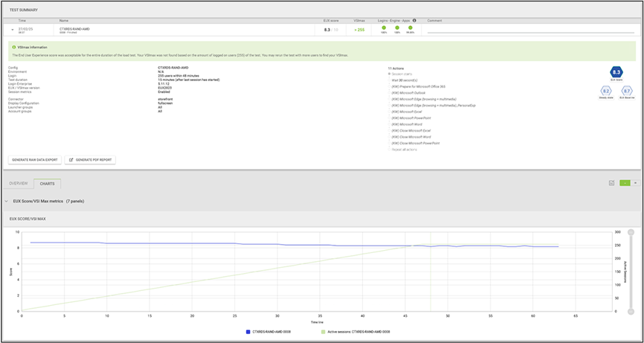Click the 8.3 / 10 score cell
Image resolution: width=644 pixels, height=343 pixels.
(331, 30)
